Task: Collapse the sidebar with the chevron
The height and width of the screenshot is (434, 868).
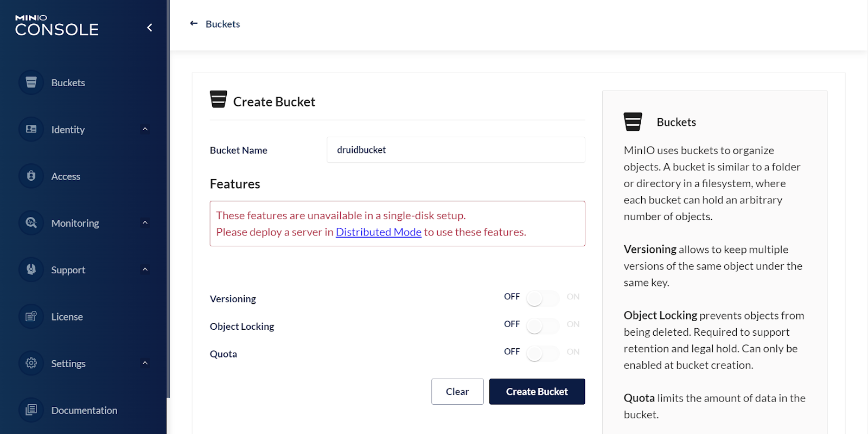Action: [x=150, y=28]
